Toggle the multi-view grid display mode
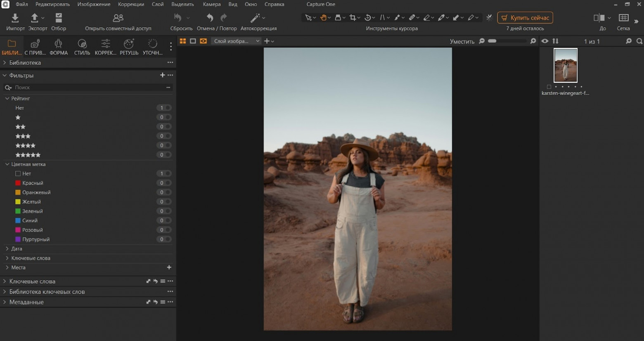This screenshot has width=644, height=341. tap(182, 41)
